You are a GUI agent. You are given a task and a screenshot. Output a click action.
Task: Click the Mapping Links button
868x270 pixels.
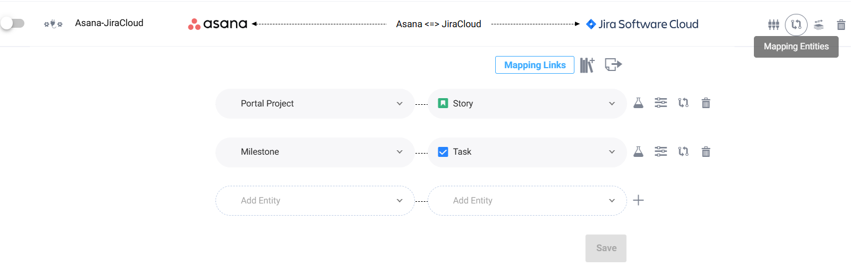coord(535,65)
